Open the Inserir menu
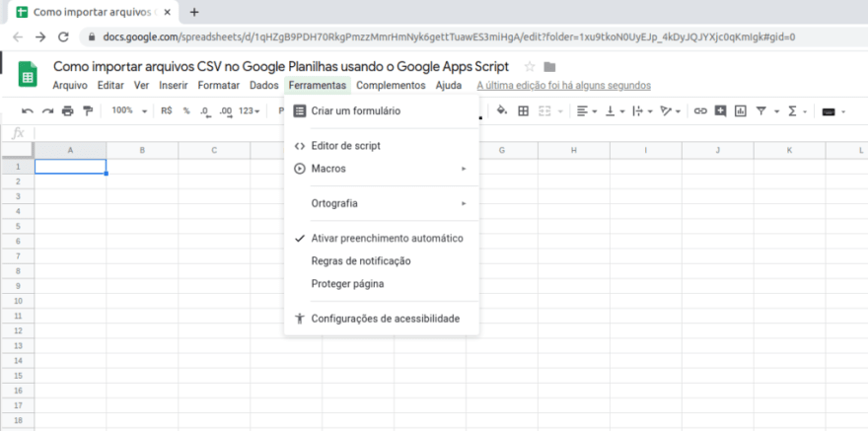This screenshot has width=868, height=431. (x=174, y=85)
